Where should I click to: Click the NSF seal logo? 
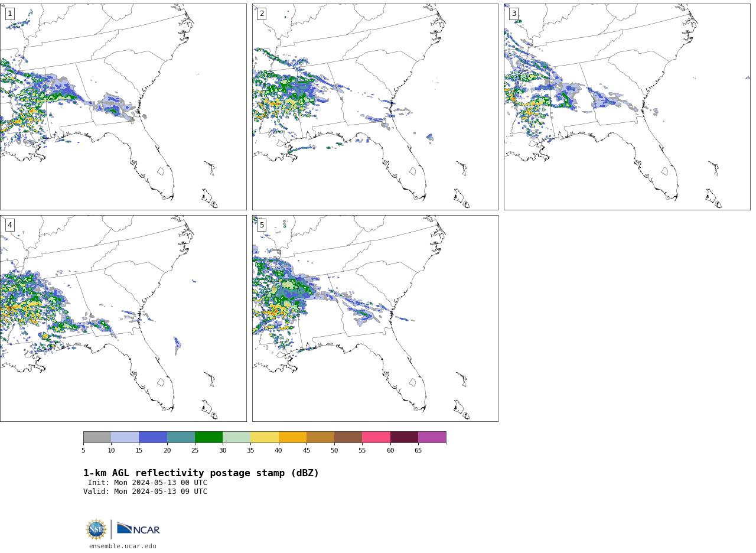pos(96,529)
